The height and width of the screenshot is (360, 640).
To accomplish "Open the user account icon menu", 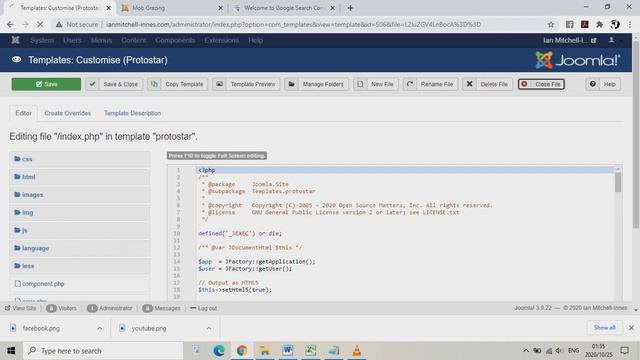I will pyautogui.click(x=611, y=40).
